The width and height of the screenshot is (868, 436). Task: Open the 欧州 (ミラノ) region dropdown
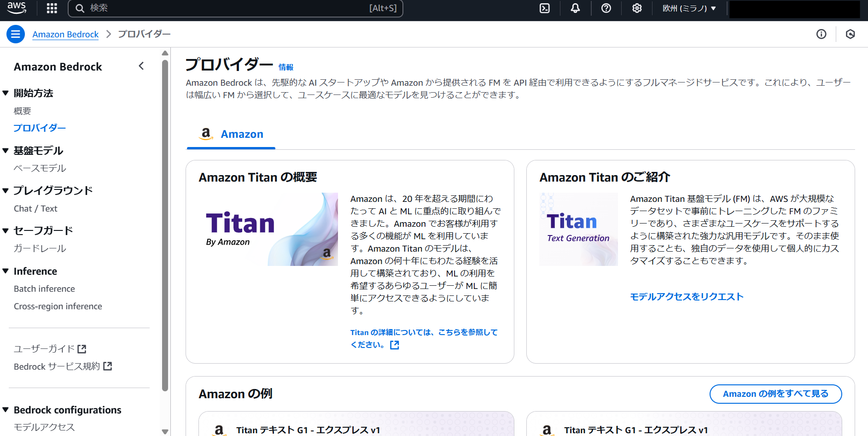[x=689, y=8]
